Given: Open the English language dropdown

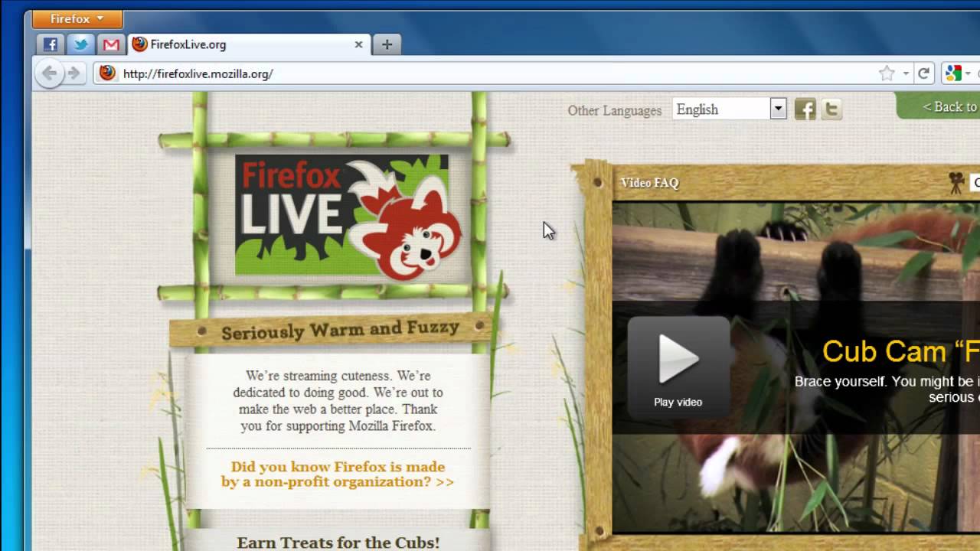Looking at the screenshot, I should click(x=729, y=109).
